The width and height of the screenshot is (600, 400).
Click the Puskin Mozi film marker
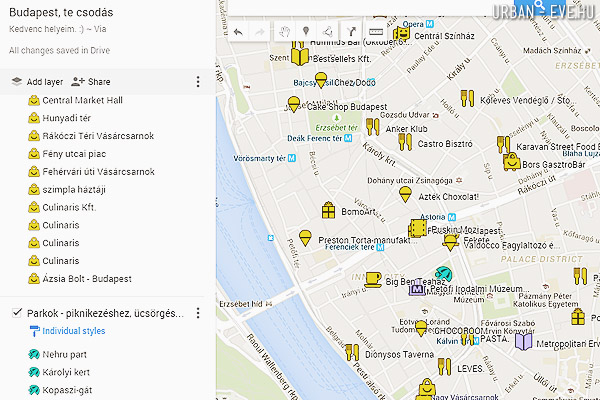[x=417, y=229]
